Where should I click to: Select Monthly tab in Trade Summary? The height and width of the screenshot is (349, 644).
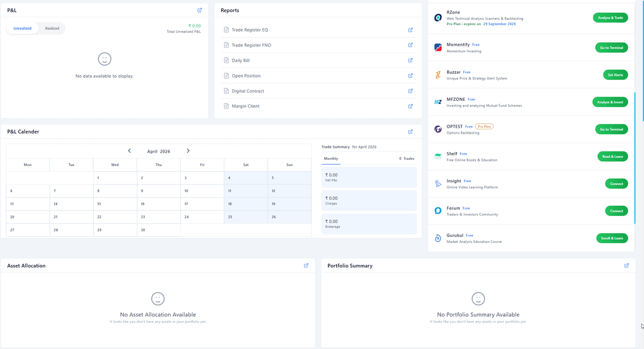coord(331,159)
